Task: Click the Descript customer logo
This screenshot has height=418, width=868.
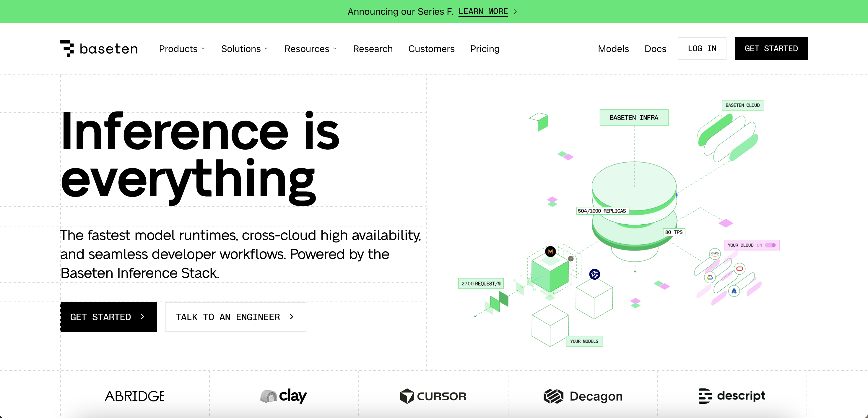Action: tap(732, 396)
